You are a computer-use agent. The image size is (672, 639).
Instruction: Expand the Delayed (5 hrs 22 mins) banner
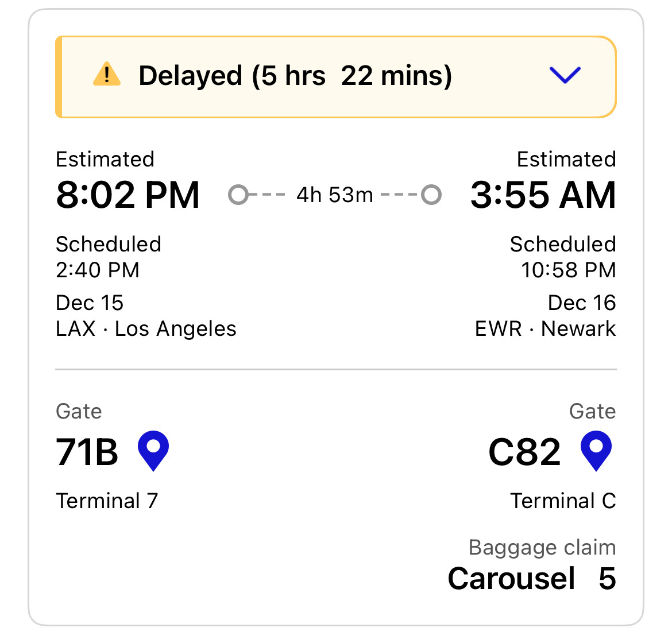click(x=295, y=76)
